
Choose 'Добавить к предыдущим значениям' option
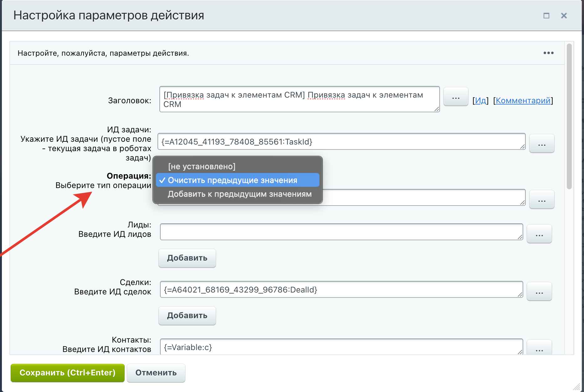[240, 194]
